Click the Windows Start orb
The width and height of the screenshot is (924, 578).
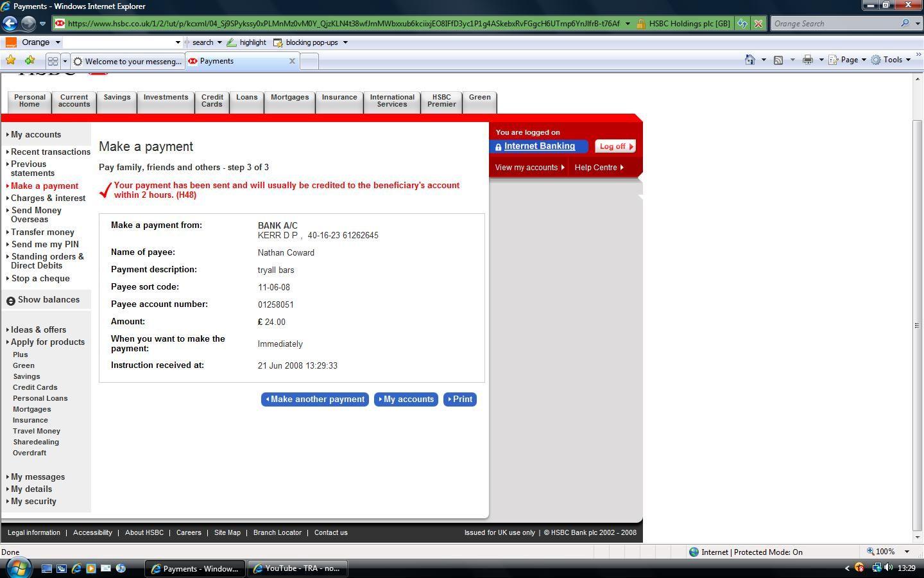point(19,568)
